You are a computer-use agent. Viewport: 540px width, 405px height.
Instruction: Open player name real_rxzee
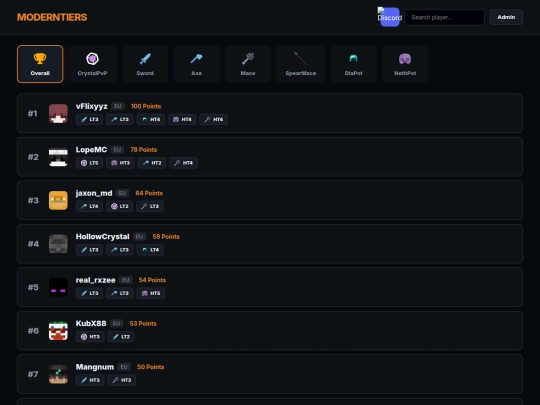tap(96, 280)
